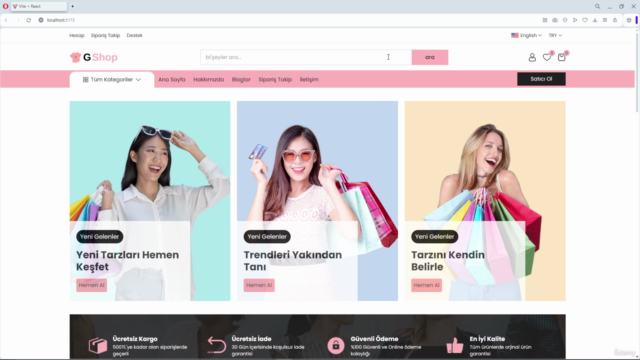640x360 pixels.
Task: Open Sipariş Takip in pink navigation bar
Action: tap(275, 80)
